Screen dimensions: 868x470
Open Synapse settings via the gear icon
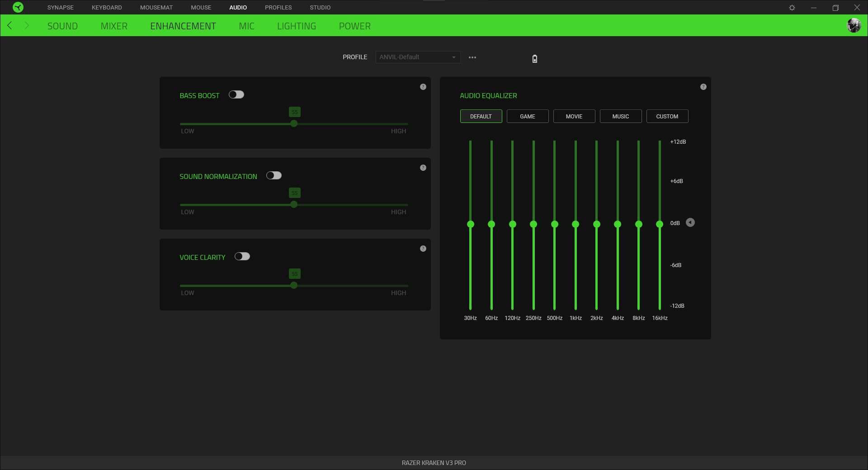click(x=793, y=7)
